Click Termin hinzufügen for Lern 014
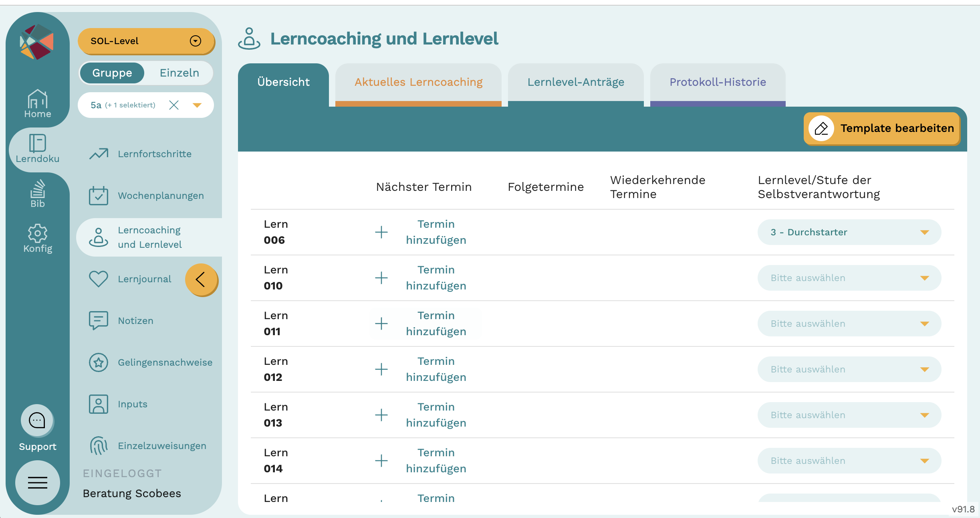Image resolution: width=980 pixels, height=518 pixels. tap(436, 461)
